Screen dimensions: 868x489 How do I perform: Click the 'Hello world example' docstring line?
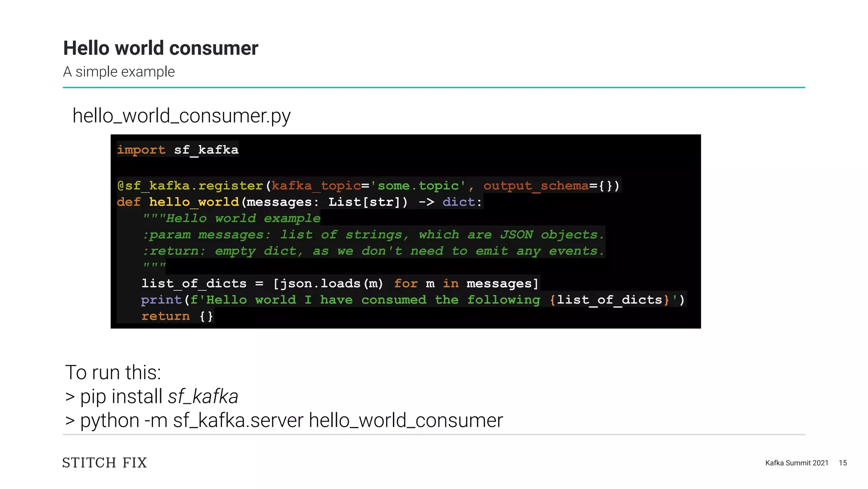click(x=232, y=218)
